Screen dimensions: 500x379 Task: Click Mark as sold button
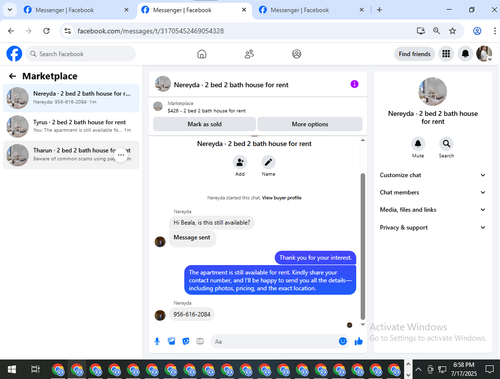point(204,124)
